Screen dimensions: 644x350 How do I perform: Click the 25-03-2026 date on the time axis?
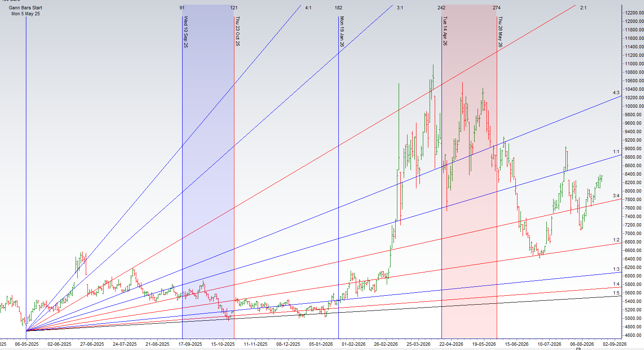[x=419, y=344]
